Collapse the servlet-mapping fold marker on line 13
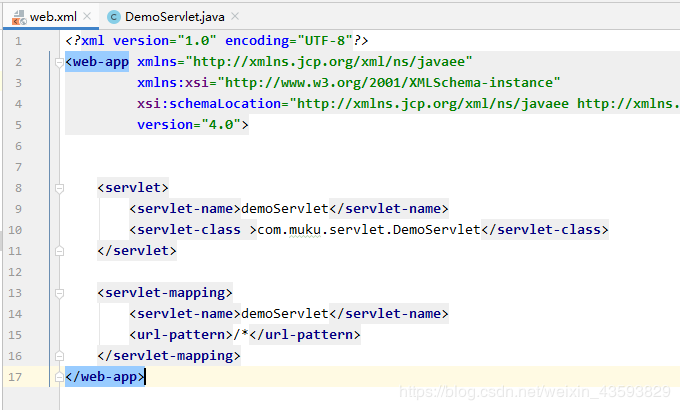The height and width of the screenshot is (410, 680). [59, 293]
